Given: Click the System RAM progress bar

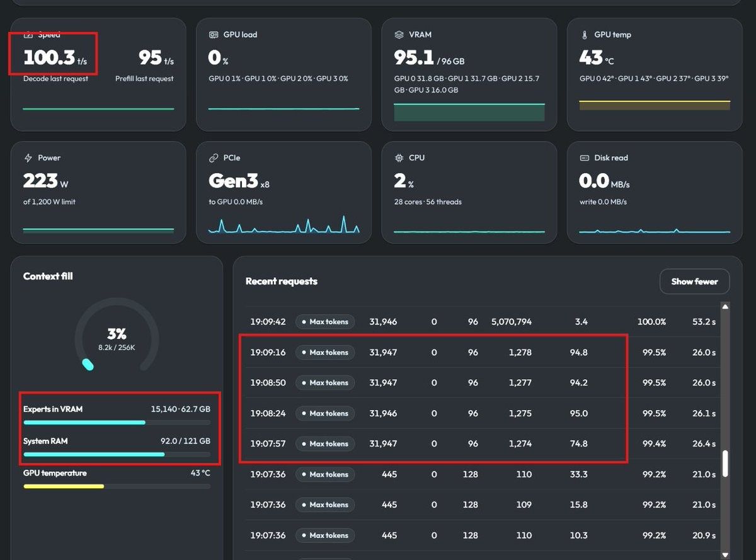Looking at the screenshot, I should click(x=117, y=454).
